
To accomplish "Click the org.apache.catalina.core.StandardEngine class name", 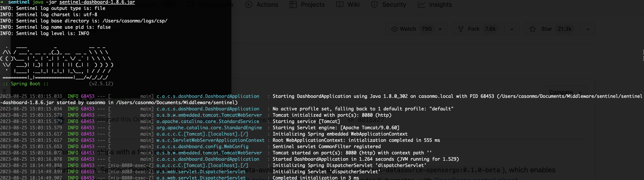I will click(209, 127).
